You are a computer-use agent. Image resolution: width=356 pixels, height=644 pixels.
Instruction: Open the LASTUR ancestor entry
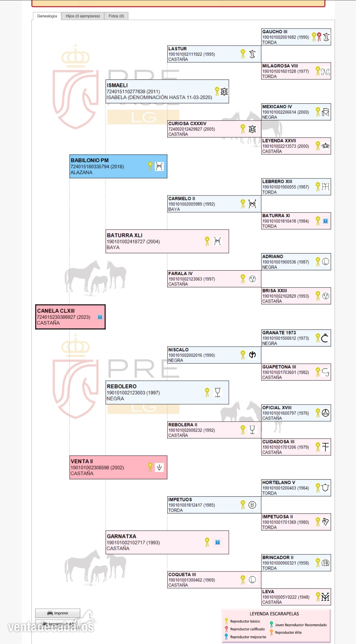click(x=214, y=54)
